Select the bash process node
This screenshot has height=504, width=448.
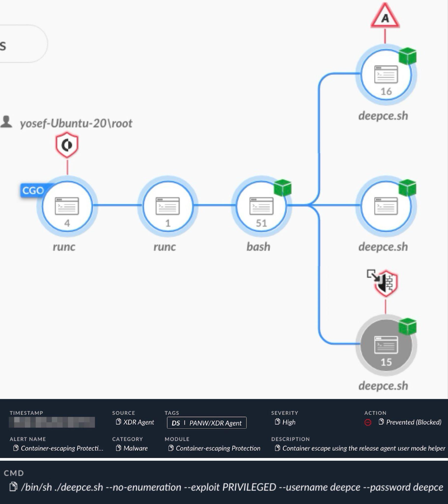[x=261, y=206]
